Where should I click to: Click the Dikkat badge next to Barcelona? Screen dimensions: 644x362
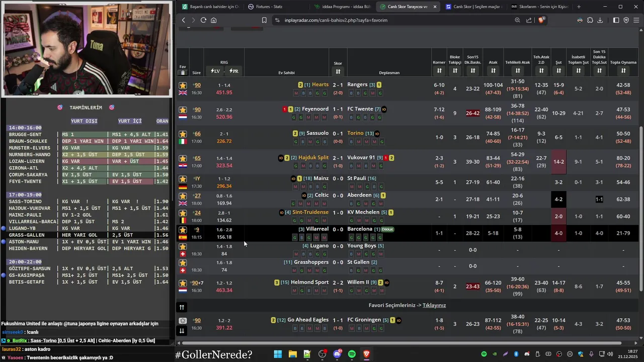click(387, 229)
